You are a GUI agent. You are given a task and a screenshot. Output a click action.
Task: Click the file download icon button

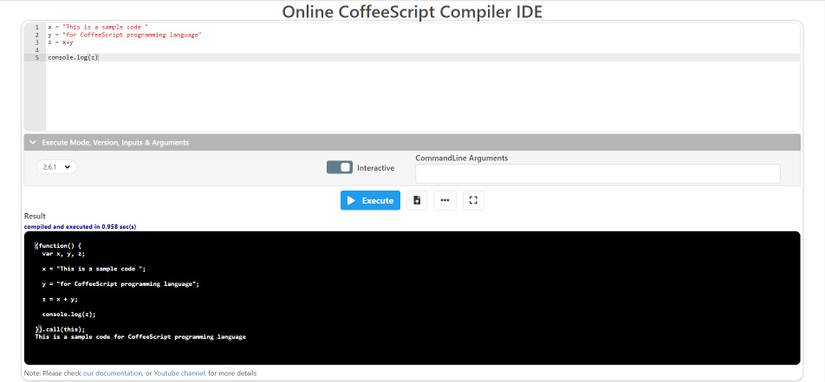click(417, 200)
